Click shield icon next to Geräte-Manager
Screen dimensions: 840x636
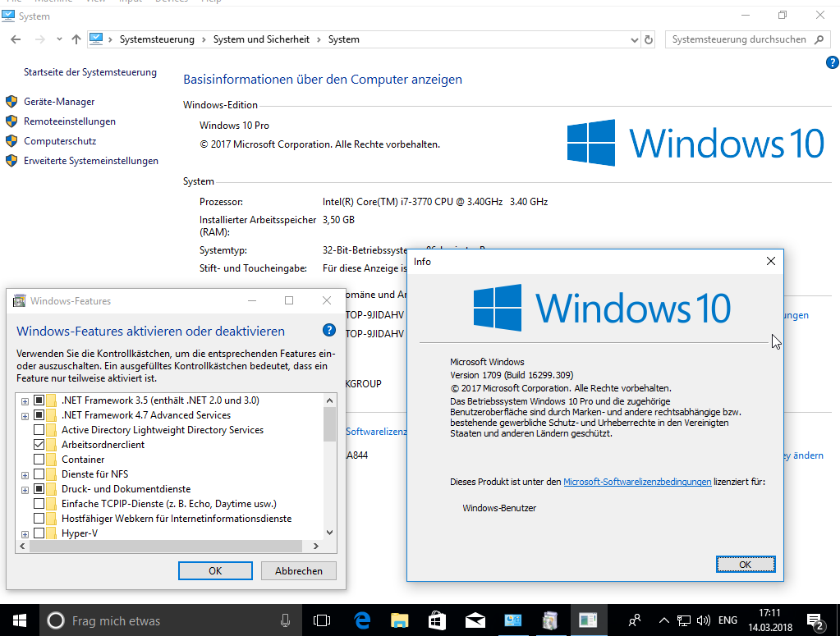(x=11, y=102)
